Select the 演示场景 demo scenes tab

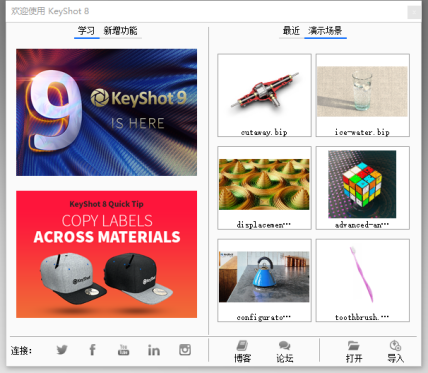pyautogui.click(x=325, y=31)
